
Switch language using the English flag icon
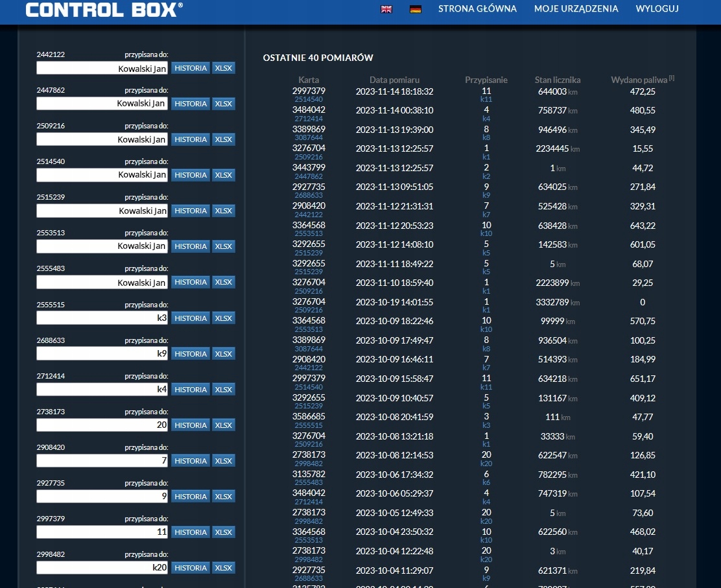pyautogui.click(x=386, y=9)
